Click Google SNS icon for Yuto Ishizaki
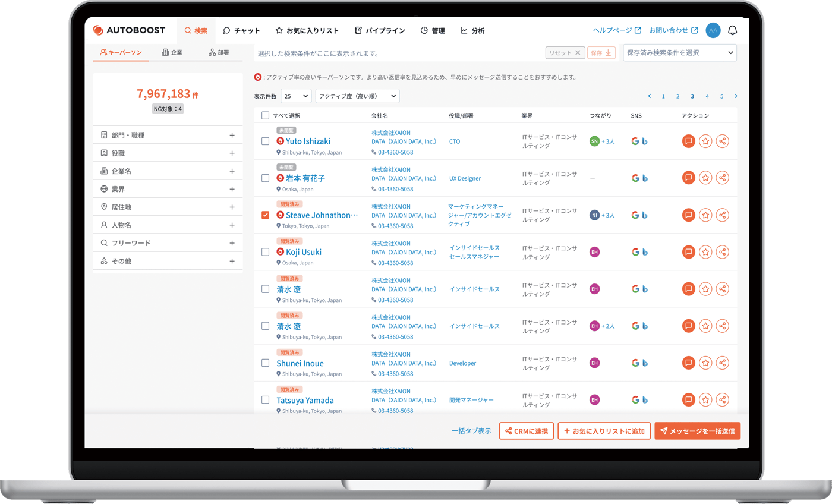The width and height of the screenshot is (832, 504). (x=635, y=141)
